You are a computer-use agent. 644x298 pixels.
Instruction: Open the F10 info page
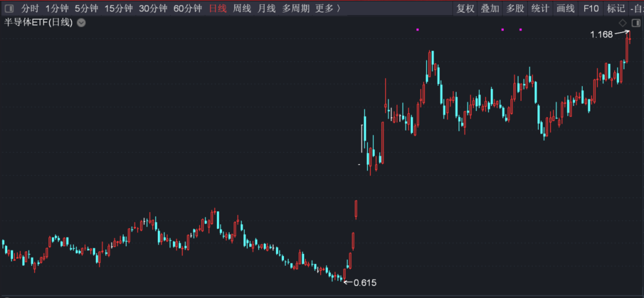tap(591, 8)
